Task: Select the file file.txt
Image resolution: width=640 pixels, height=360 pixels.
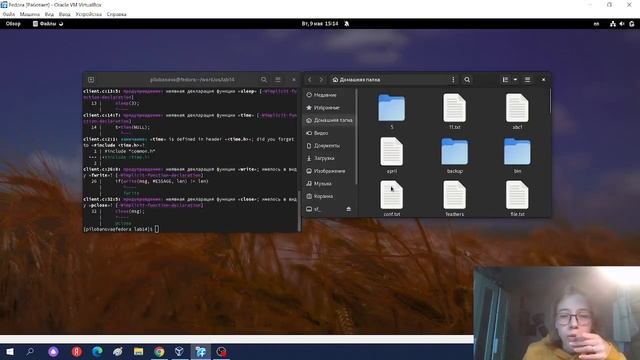Action: tap(517, 198)
